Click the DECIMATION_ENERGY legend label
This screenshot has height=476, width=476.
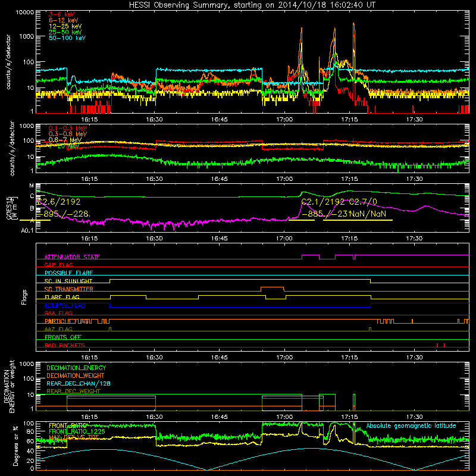click(76, 368)
